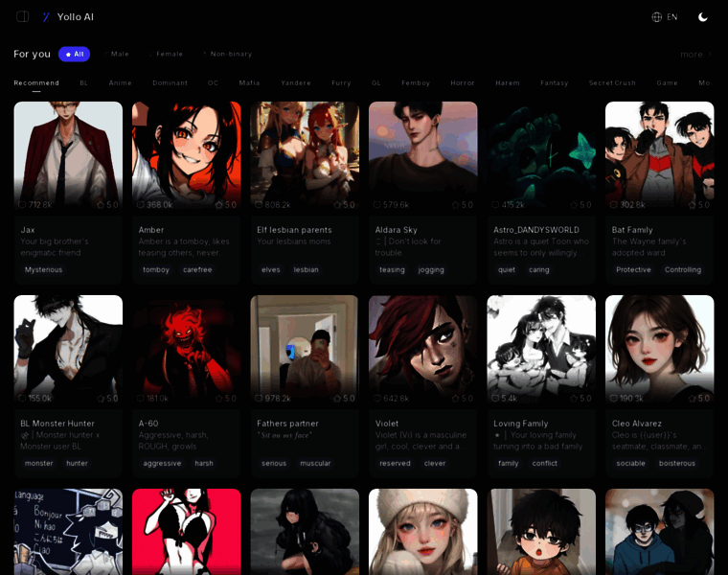
Task: Click star rating icon on Bat Family card
Action: pyautogui.click(x=692, y=205)
